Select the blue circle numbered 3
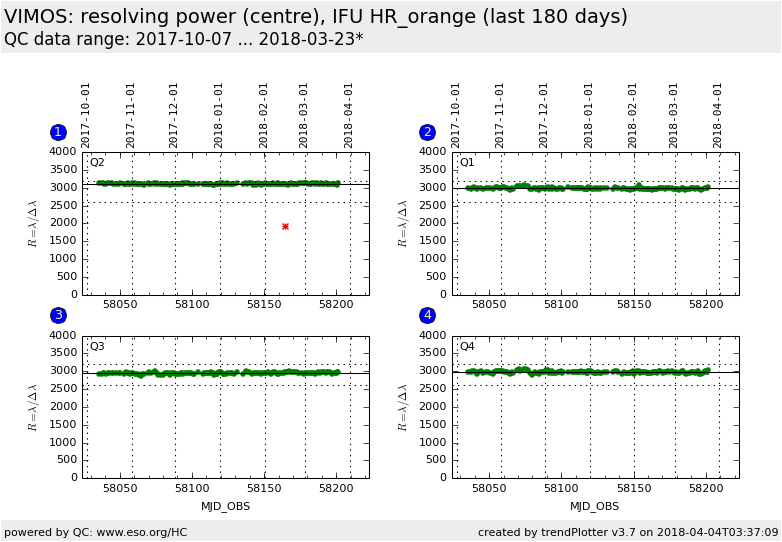Image resolution: width=782 pixels, height=542 pixels. (x=58, y=315)
